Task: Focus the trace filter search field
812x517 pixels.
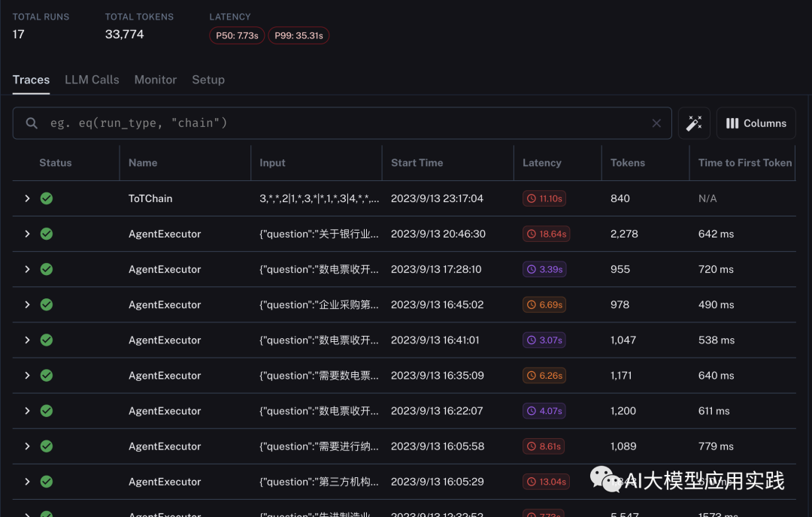Action: click(x=338, y=123)
